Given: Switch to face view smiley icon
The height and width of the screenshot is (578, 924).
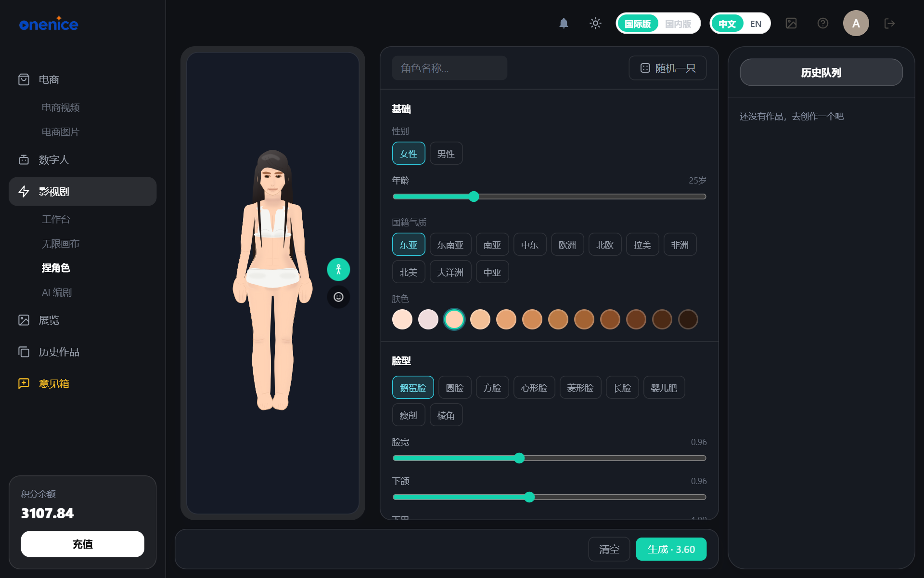Looking at the screenshot, I should [x=338, y=297].
